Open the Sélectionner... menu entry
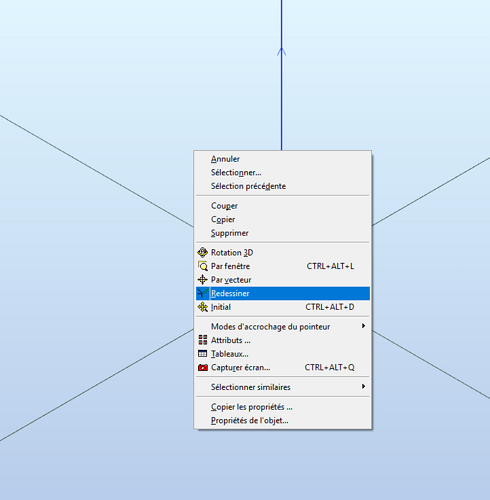 (x=283, y=173)
